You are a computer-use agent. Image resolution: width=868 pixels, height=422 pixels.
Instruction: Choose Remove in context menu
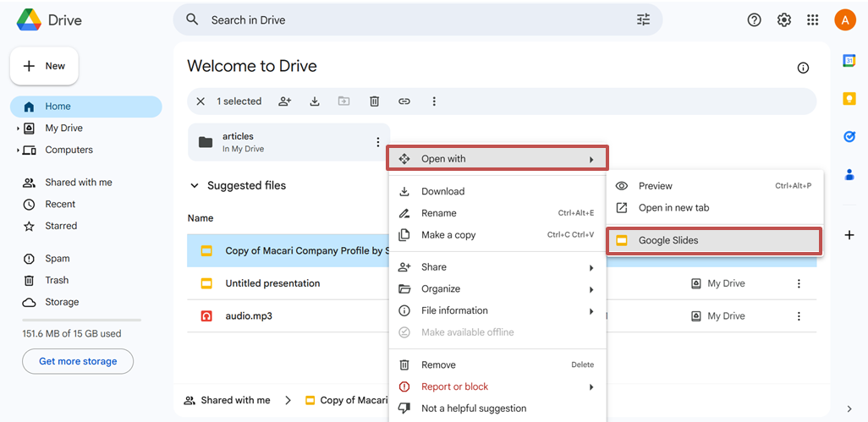(x=497, y=365)
